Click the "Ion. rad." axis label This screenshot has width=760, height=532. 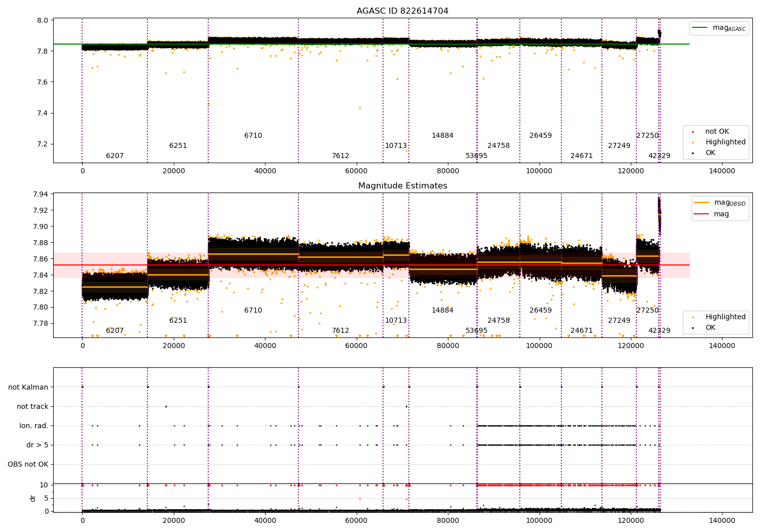point(34,426)
